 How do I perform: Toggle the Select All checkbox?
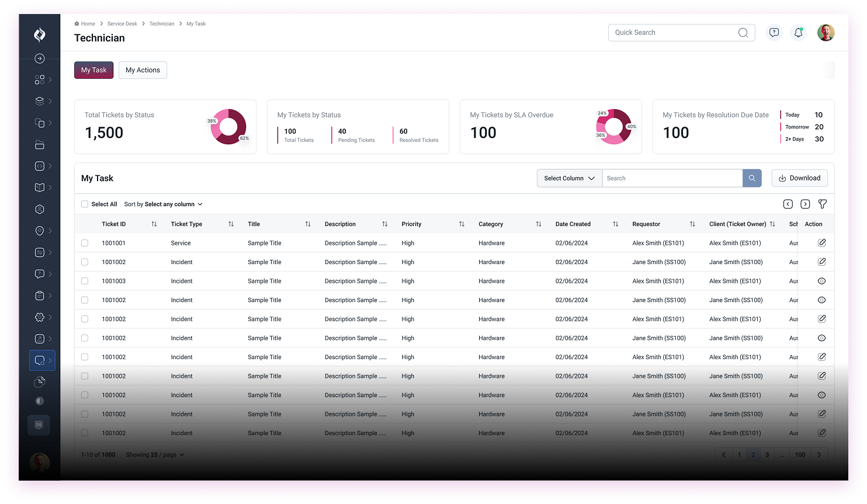click(85, 204)
